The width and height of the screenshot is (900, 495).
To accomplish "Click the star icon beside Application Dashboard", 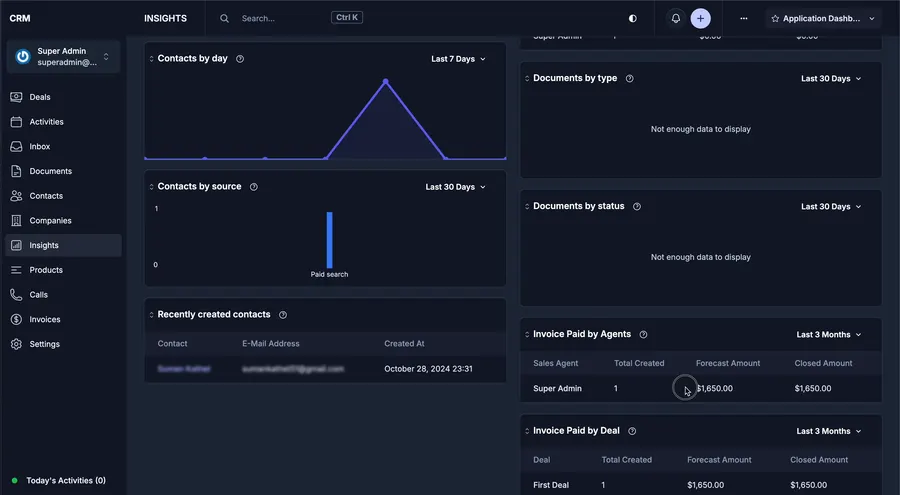I will tap(775, 18).
